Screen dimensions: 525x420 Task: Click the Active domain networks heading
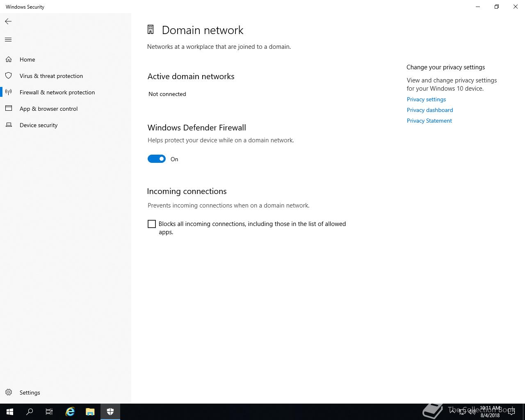(191, 76)
